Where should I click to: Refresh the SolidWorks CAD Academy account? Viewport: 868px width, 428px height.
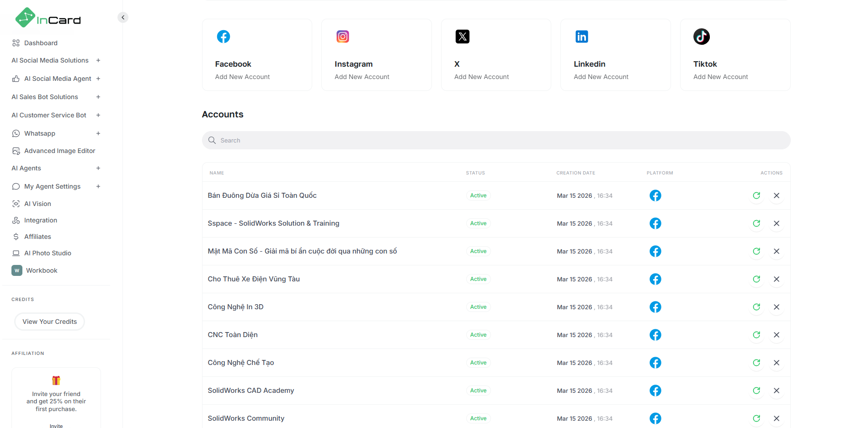(756, 391)
